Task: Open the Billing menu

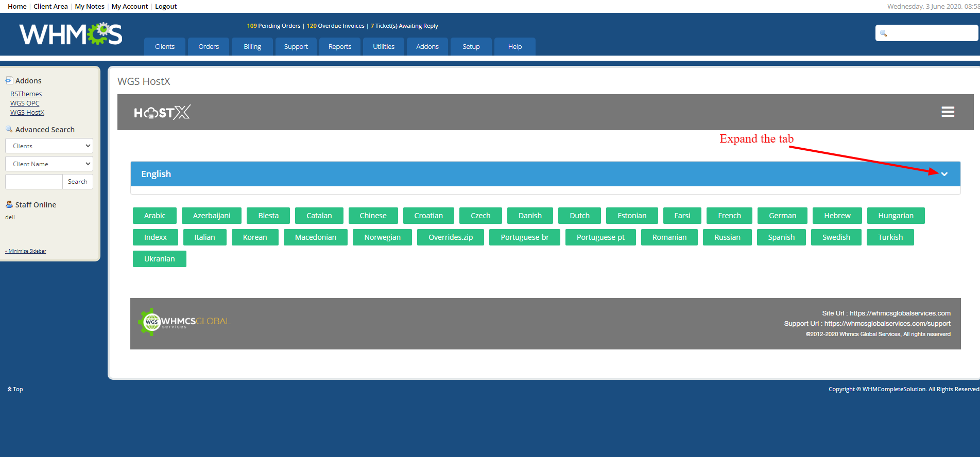Action: point(252,46)
